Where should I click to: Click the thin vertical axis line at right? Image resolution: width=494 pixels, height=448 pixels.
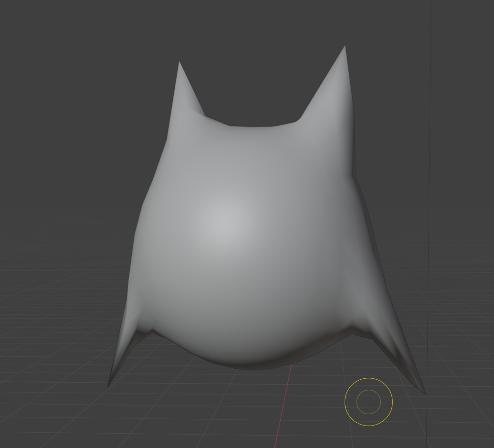point(429,143)
